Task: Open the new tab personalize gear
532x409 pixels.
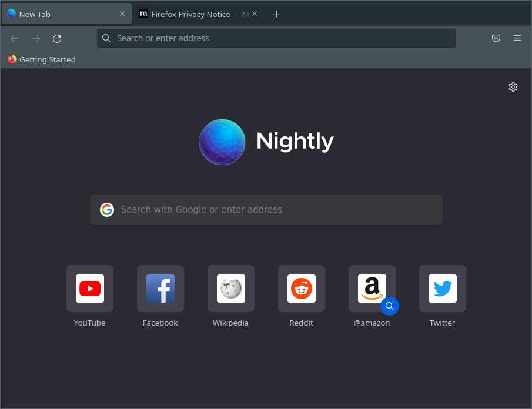Action: (513, 87)
